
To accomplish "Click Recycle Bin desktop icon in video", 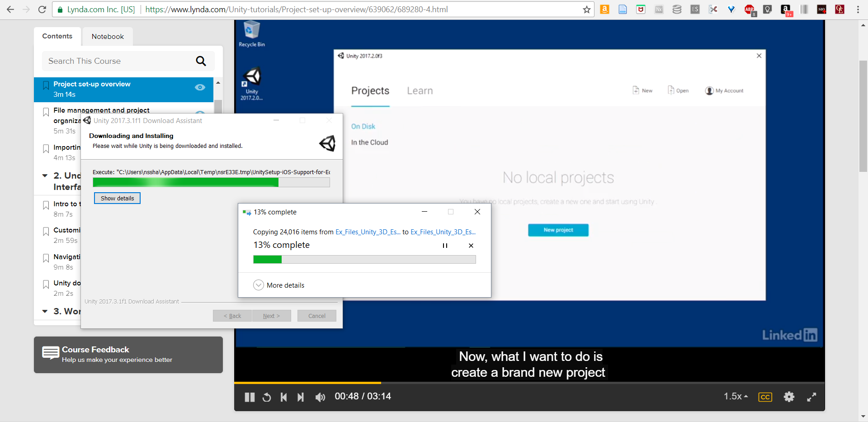I will point(252,34).
